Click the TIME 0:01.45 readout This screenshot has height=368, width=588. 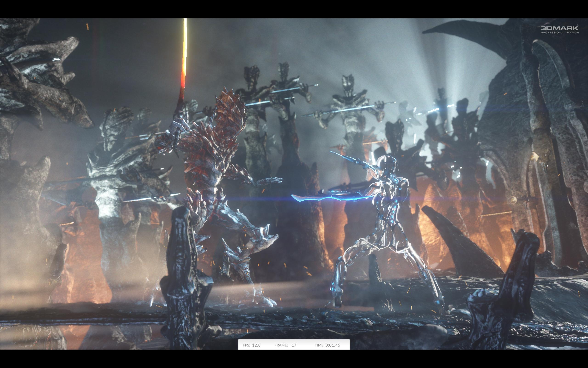click(327, 345)
